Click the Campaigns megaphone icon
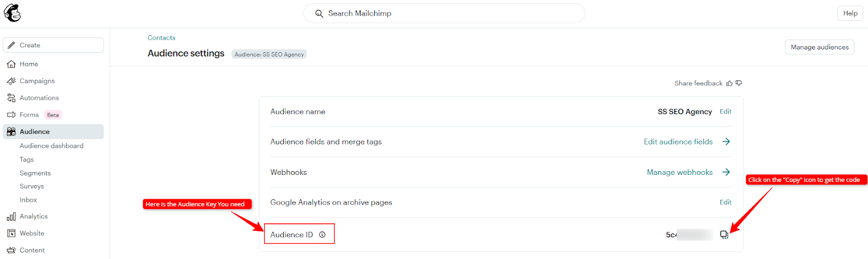Screen dimensions: 868x259 (11, 81)
